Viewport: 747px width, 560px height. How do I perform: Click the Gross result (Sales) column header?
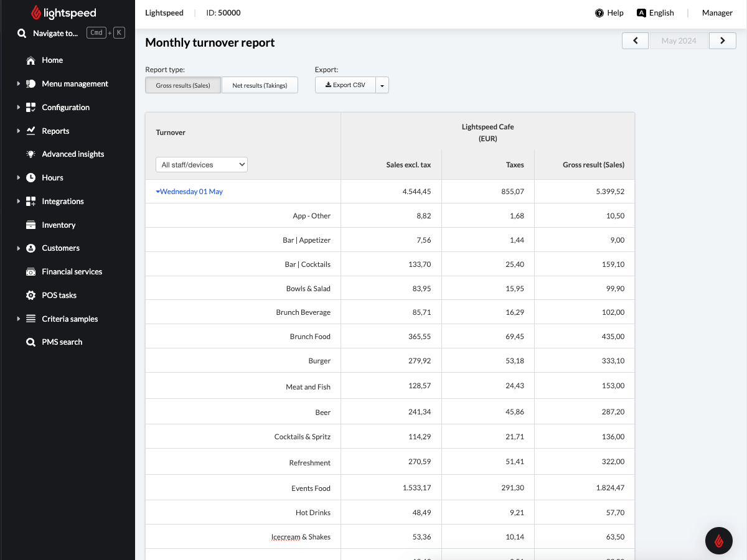pos(593,165)
